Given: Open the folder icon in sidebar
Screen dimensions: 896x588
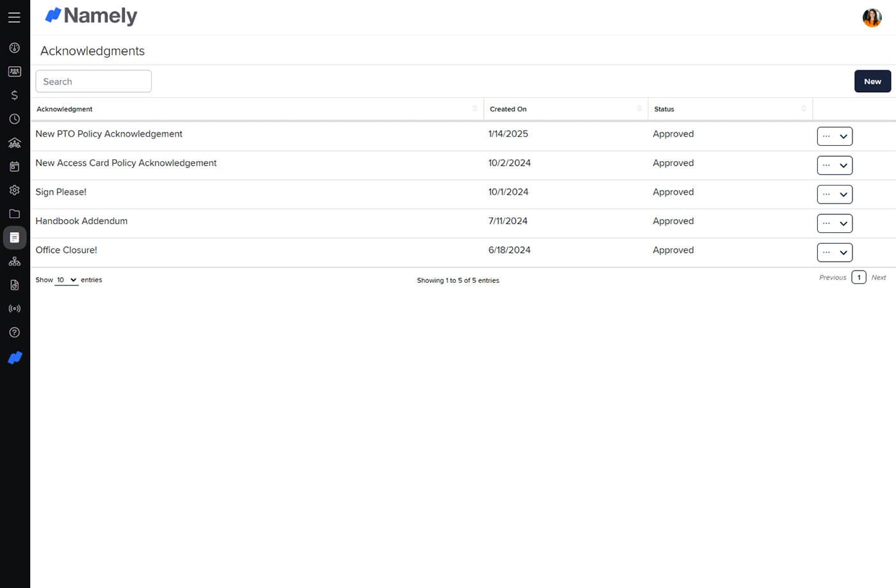Looking at the screenshot, I should tap(14, 214).
